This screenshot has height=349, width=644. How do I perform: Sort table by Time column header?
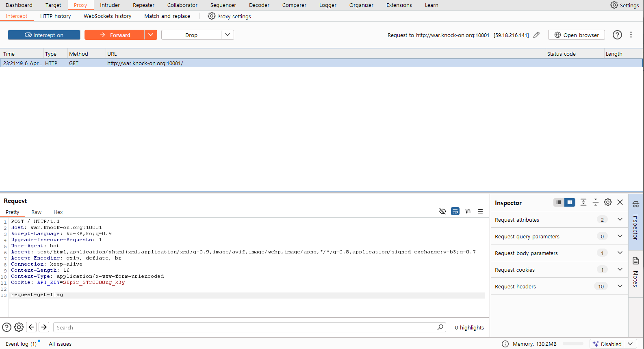click(22, 54)
